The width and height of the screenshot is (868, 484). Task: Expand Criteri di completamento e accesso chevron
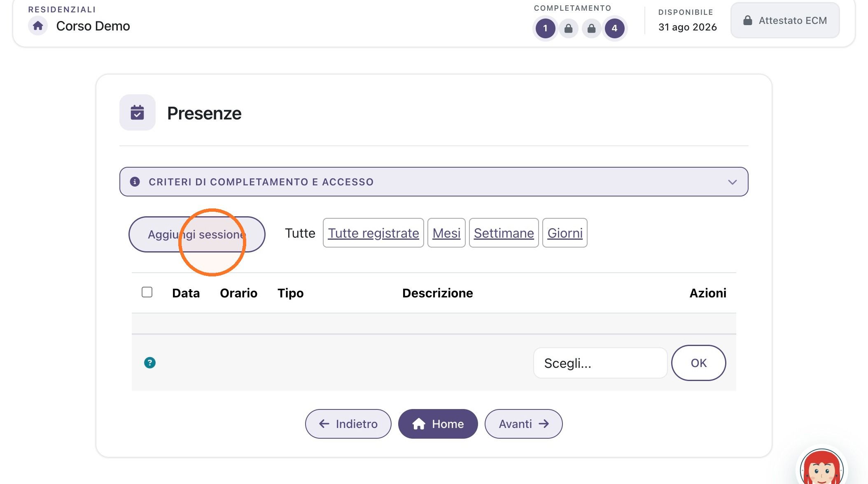click(x=732, y=182)
